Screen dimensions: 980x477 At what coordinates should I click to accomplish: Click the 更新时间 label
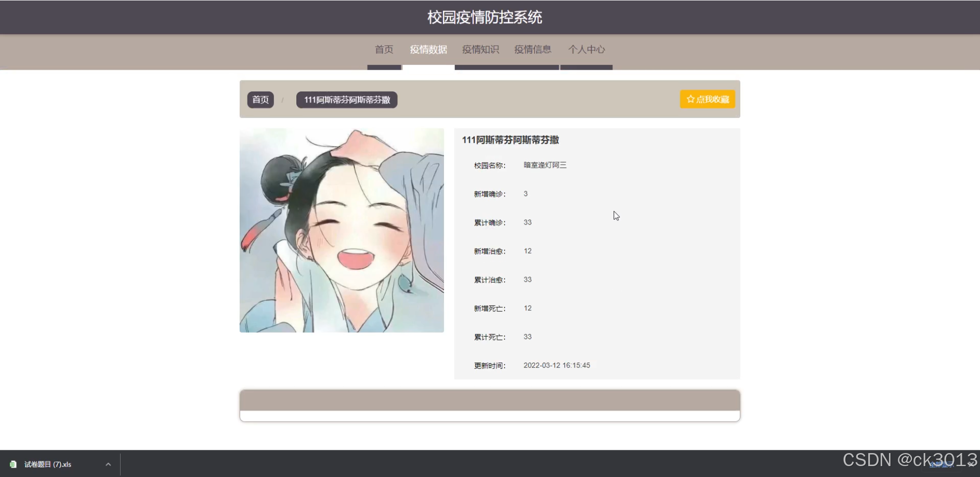pyautogui.click(x=489, y=366)
